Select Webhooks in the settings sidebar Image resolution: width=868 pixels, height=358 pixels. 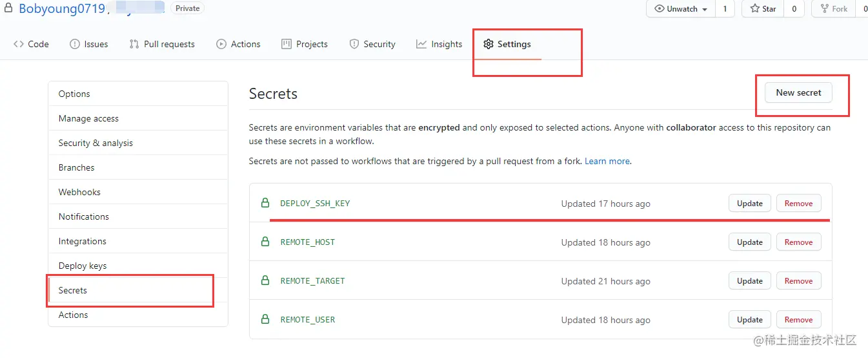point(79,192)
